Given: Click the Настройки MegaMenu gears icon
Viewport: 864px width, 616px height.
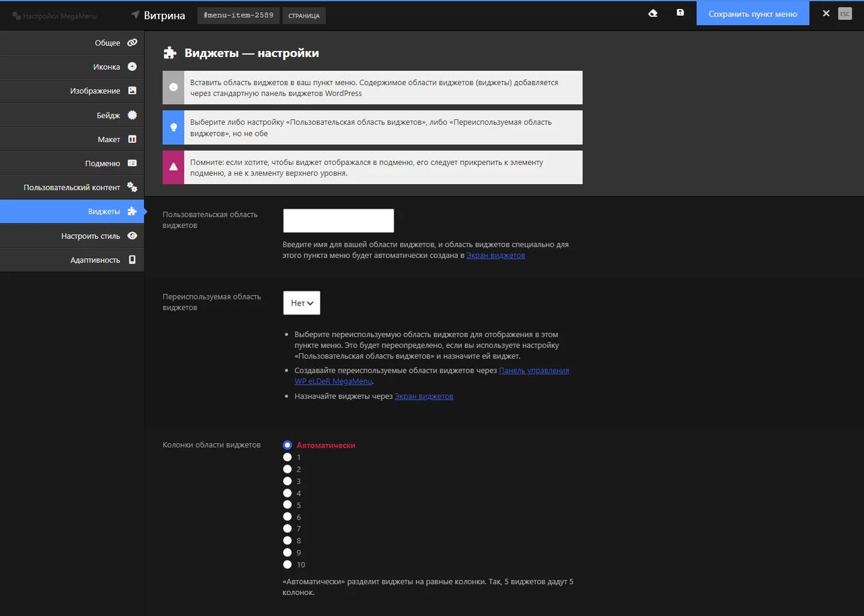Looking at the screenshot, I should click(17, 16).
